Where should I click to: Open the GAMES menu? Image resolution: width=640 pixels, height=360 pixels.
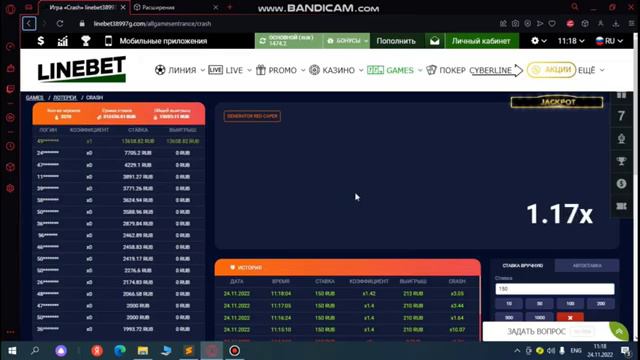tap(394, 70)
